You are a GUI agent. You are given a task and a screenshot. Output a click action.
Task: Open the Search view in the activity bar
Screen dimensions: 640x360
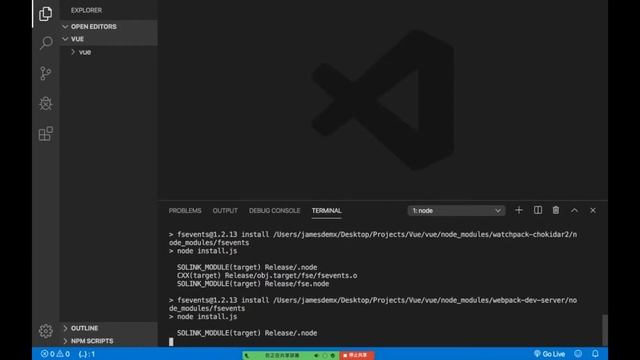tap(46, 43)
